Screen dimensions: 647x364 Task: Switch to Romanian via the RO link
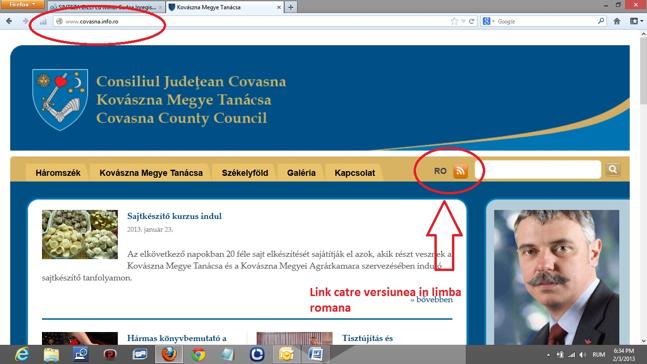pos(440,171)
